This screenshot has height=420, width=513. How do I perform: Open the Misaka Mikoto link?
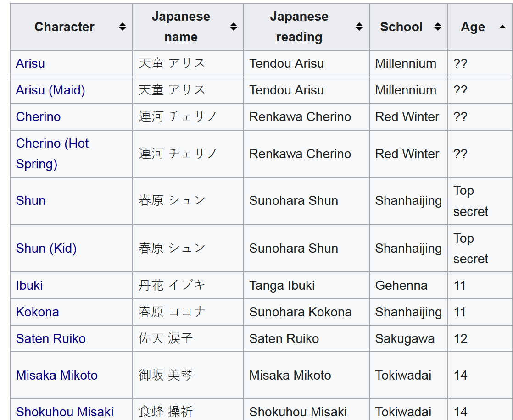click(x=57, y=376)
